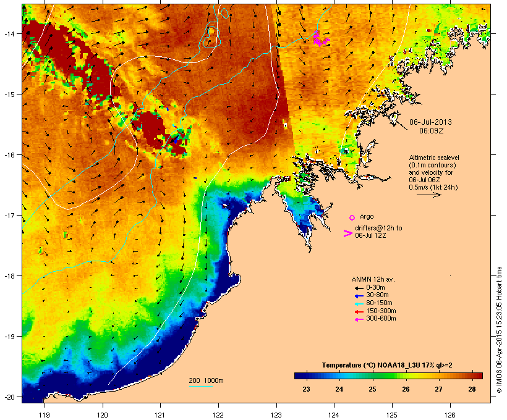Click the magenta drifter track on the map

(320, 39)
